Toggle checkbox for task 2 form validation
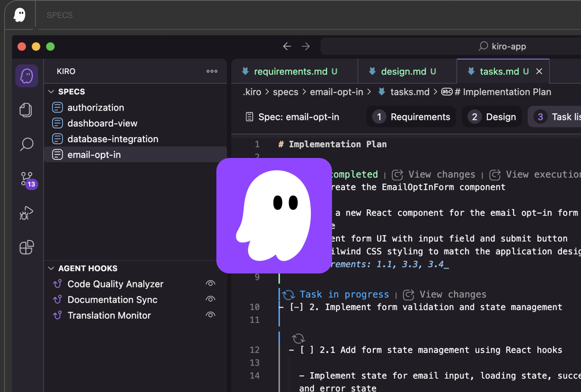Viewport: 581px width, 392px height. pos(297,307)
